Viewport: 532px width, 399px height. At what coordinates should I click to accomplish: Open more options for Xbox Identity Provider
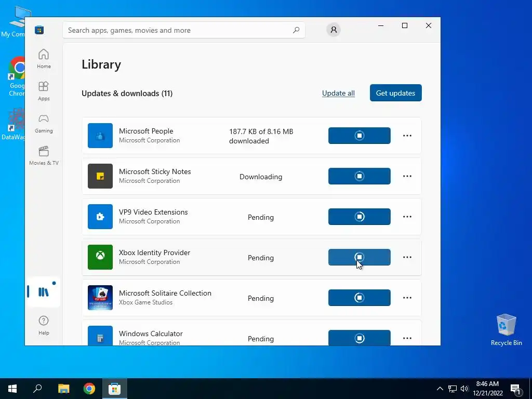coord(407,257)
